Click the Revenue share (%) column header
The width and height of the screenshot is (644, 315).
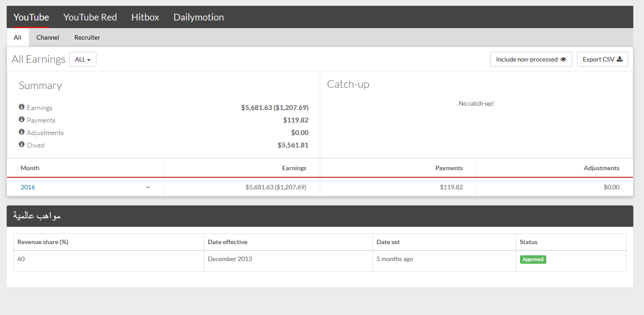tap(43, 242)
